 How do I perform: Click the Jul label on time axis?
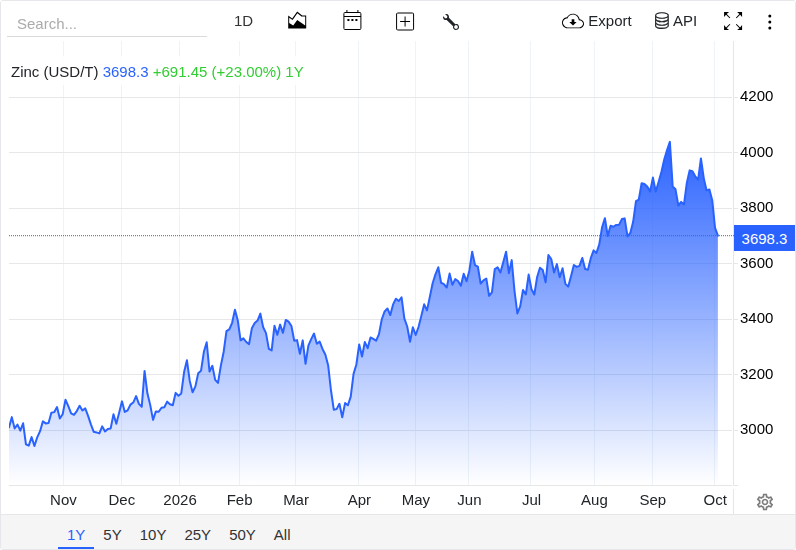[531, 500]
